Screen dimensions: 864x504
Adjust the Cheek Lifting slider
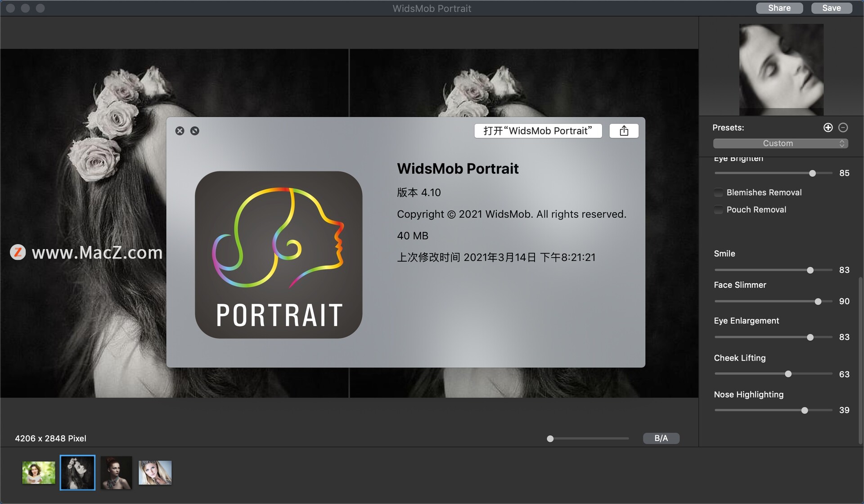tap(773, 374)
